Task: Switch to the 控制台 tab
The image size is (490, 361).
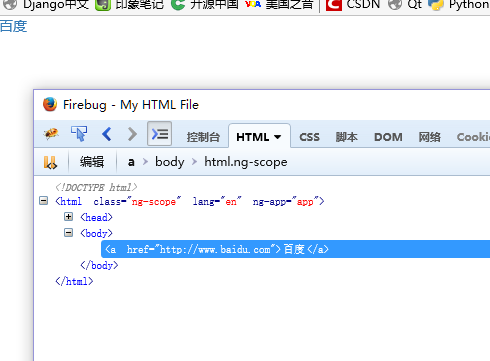Action: pos(203,137)
